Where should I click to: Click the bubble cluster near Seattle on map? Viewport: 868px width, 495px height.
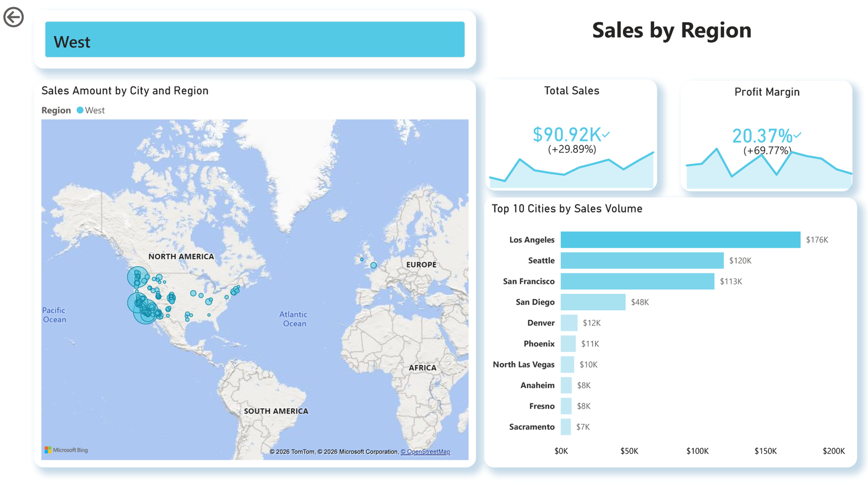point(137,277)
